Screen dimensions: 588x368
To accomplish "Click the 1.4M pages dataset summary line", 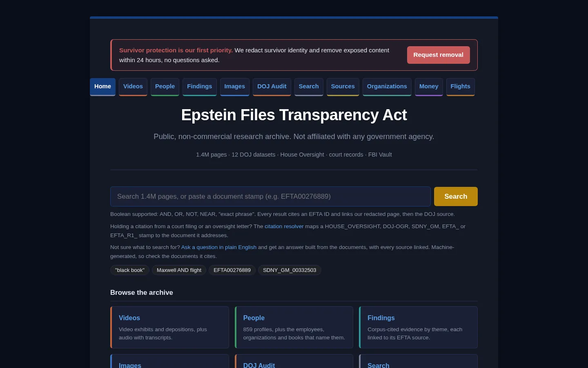I will click(294, 155).
